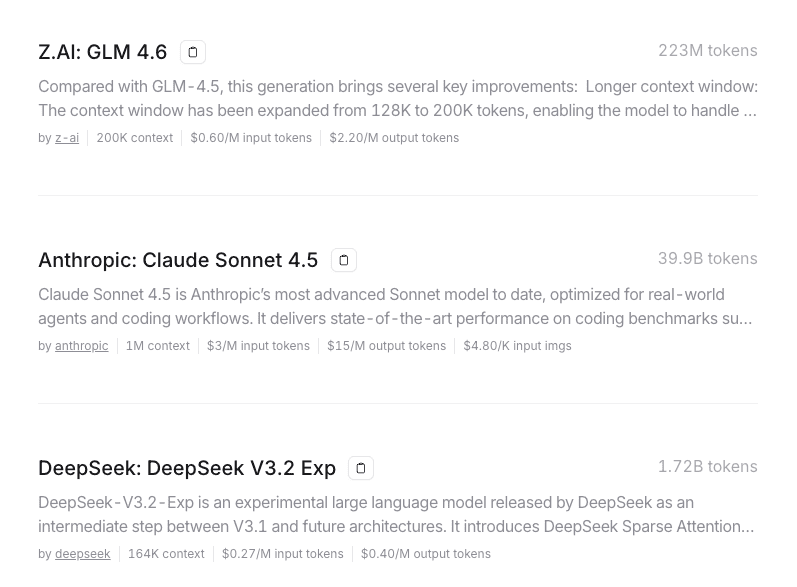This screenshot has height=587, width=797.
Task: Copy the Z.AI GLM 4.6 model ID
Action: point(193,52)
